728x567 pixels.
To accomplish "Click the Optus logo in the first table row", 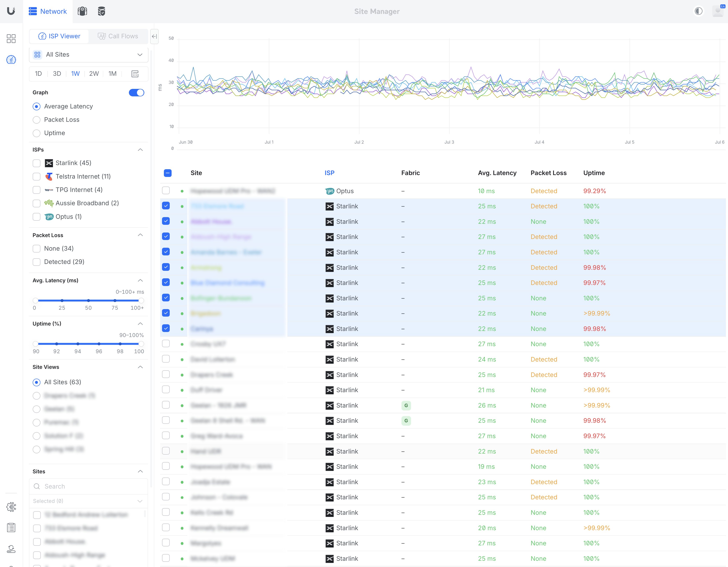I will (x=330, y=191).
